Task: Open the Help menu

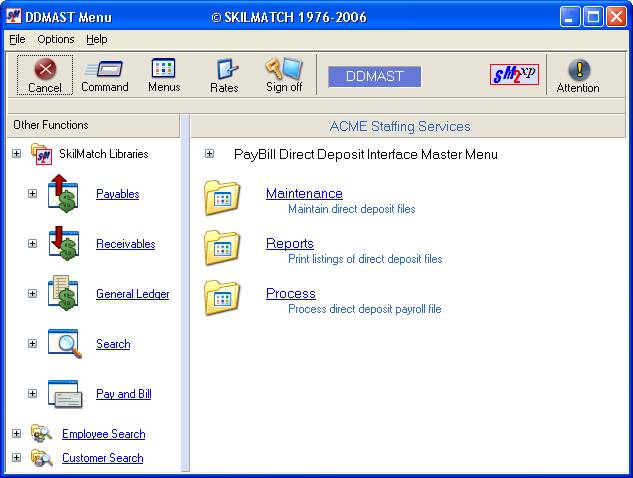Action: [x=96, y=39]
